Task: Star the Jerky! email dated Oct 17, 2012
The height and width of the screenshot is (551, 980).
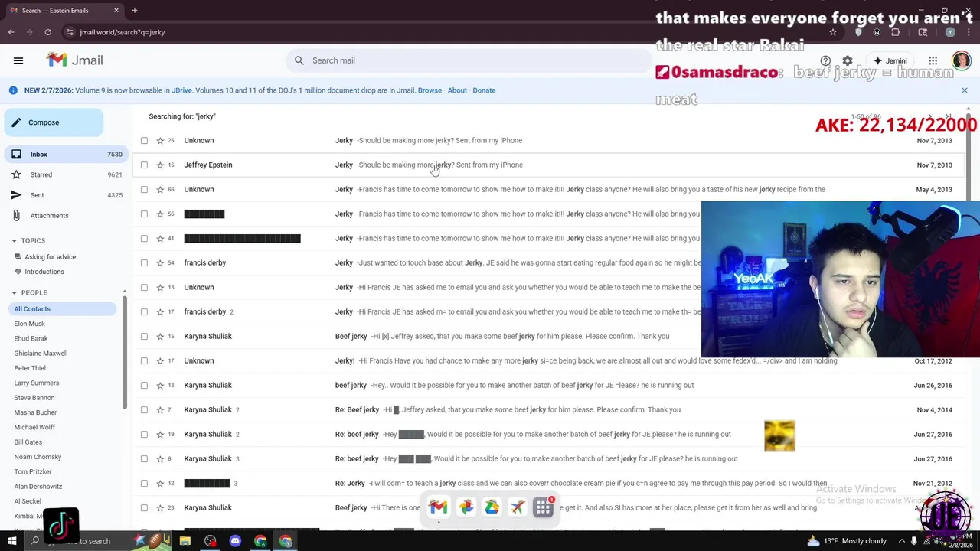Action: click(160, 360)
